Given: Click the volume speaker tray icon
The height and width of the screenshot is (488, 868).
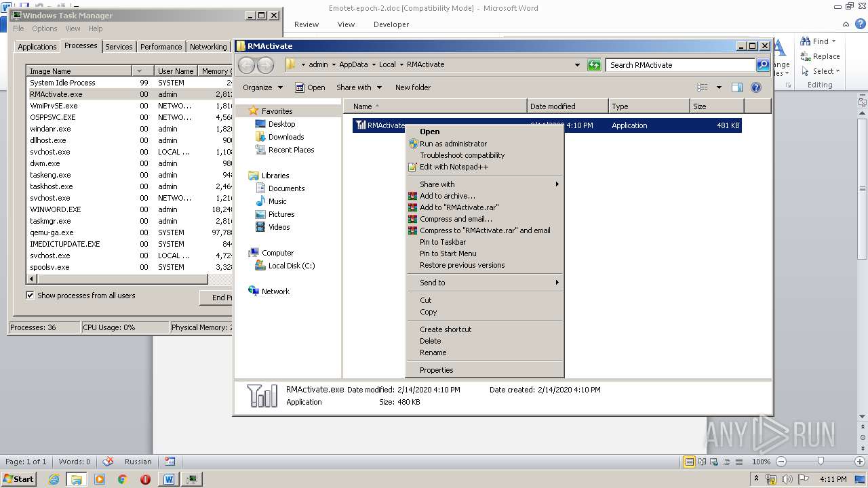Looking at the screenshot, I should click(x=787, y=479).
